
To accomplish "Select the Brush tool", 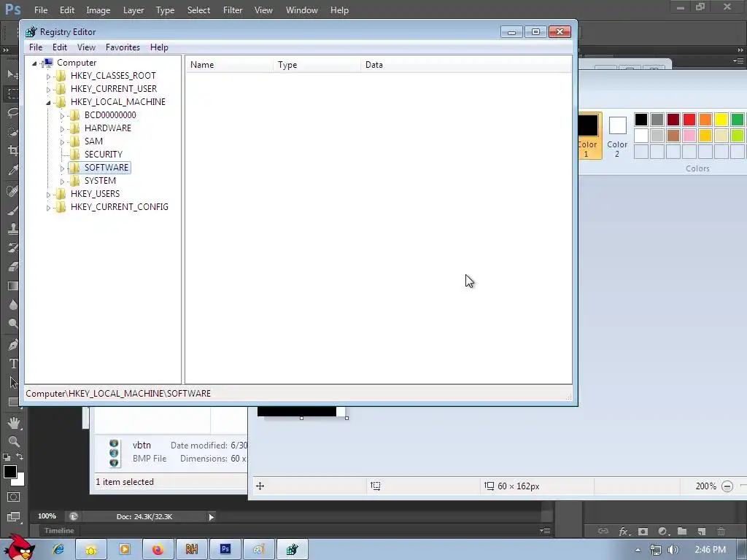I will pyautogui.click(x=12, y=210).
